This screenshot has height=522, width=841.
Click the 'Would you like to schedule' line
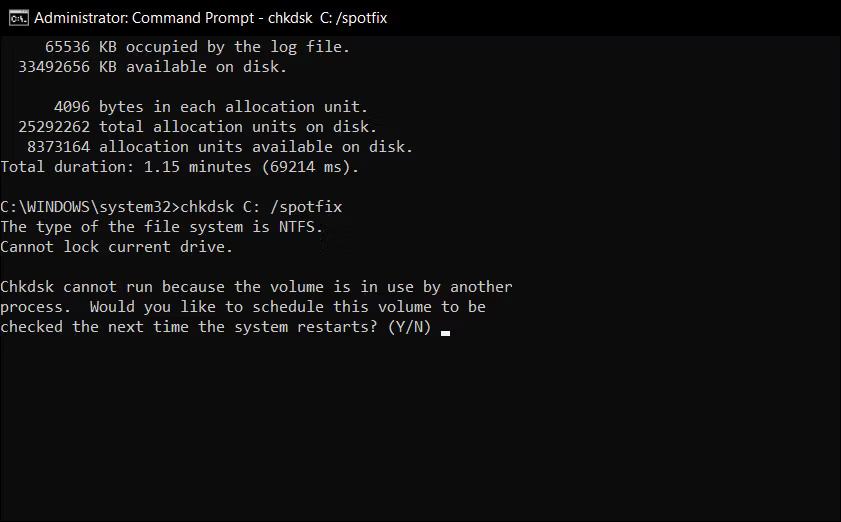click(x=287, y=307)
